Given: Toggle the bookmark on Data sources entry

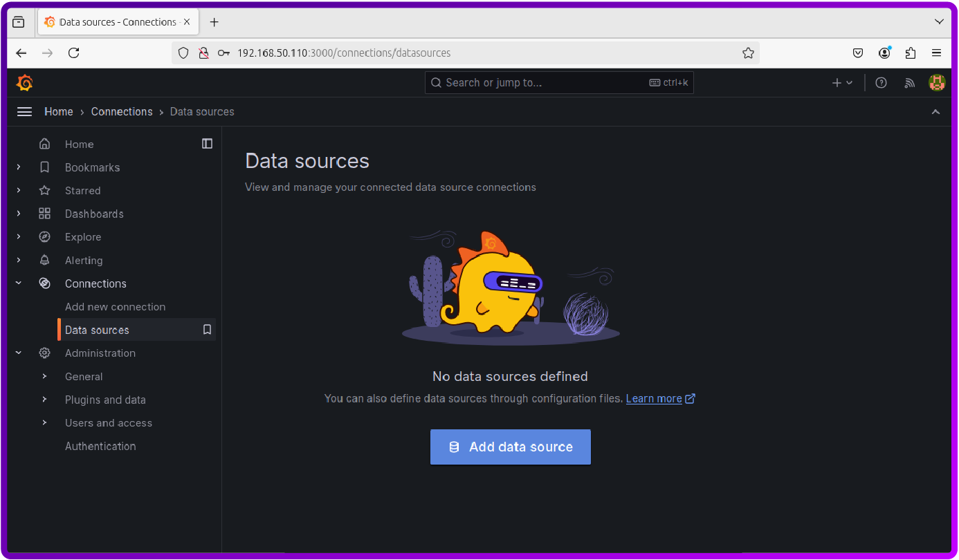Looking at the screenshot, I should [x=207, y=330].
